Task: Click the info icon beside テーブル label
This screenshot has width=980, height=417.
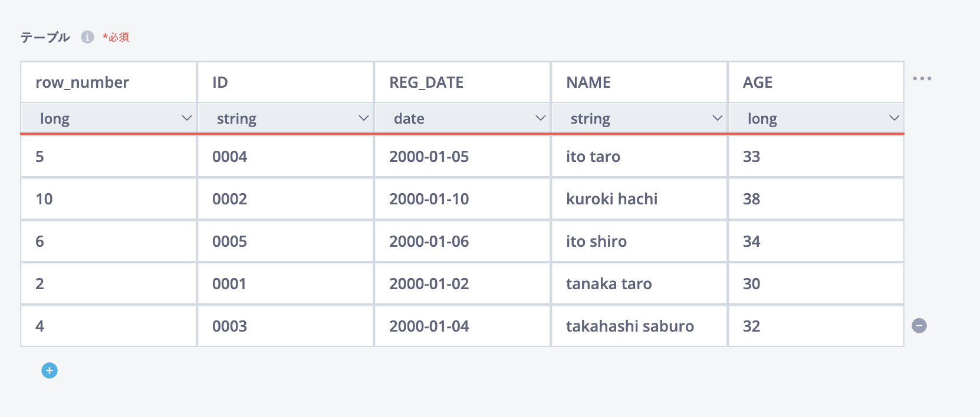Action: [x=87, y=37]
